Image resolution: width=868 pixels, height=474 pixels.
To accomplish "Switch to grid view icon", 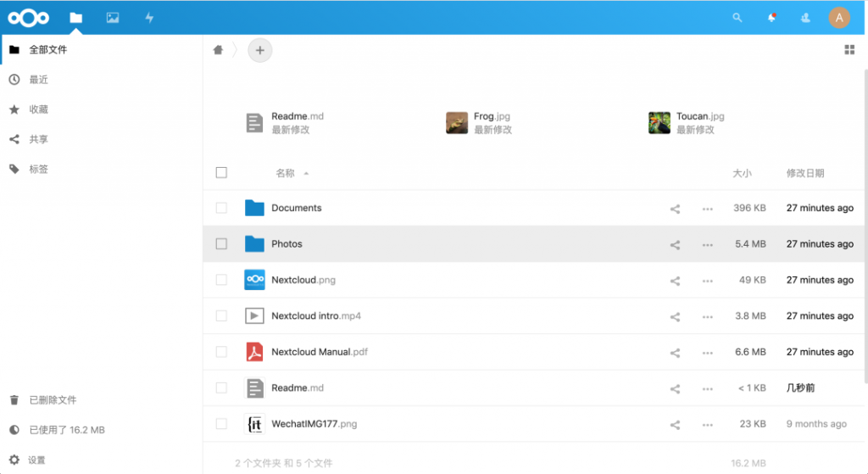I will click(x=849, y=50).
